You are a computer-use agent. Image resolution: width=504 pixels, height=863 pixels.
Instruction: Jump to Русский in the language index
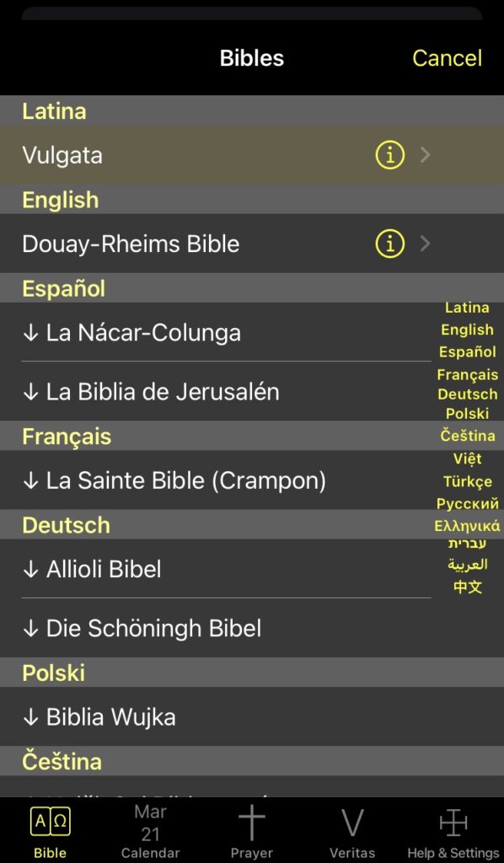468,502
